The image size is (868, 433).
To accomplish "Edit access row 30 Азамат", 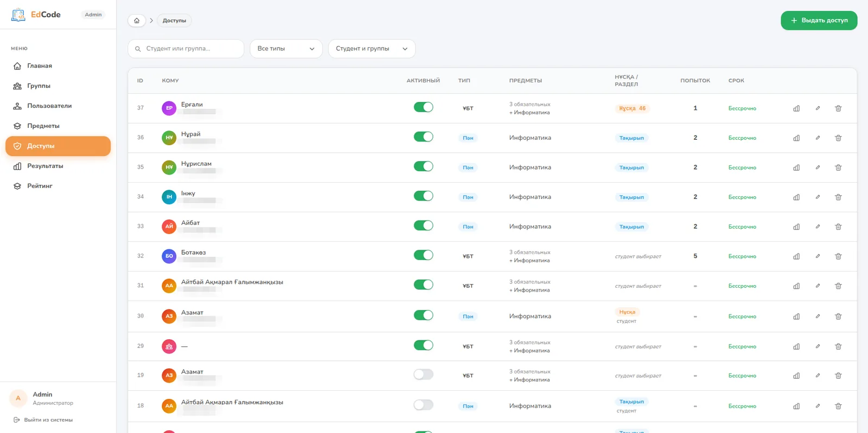I will pos(818,316).
